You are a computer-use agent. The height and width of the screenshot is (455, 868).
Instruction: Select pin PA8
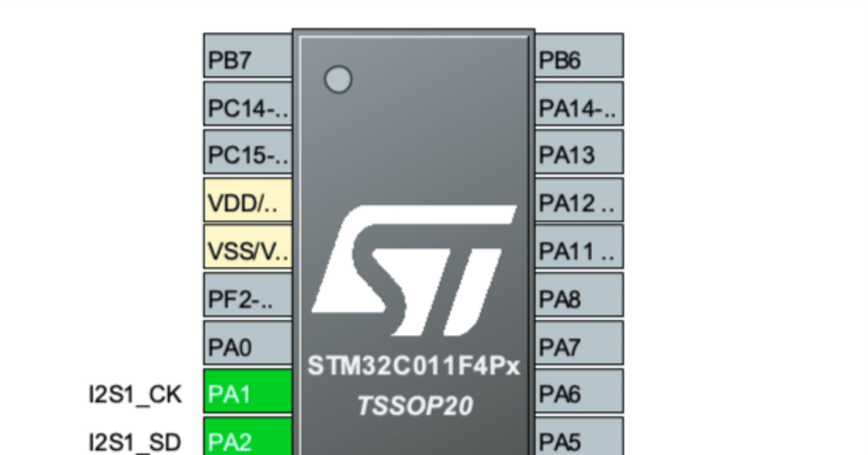point(580,296)
